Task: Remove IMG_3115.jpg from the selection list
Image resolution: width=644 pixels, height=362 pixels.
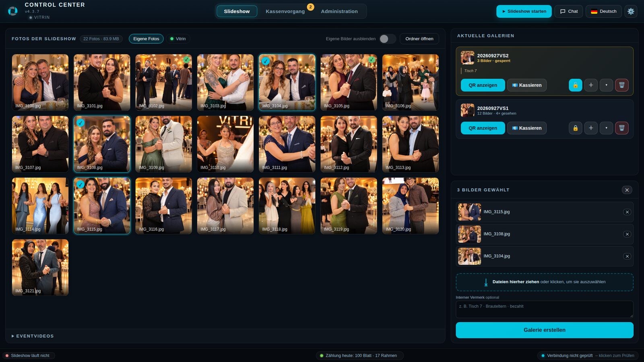Action: (627, 212)
